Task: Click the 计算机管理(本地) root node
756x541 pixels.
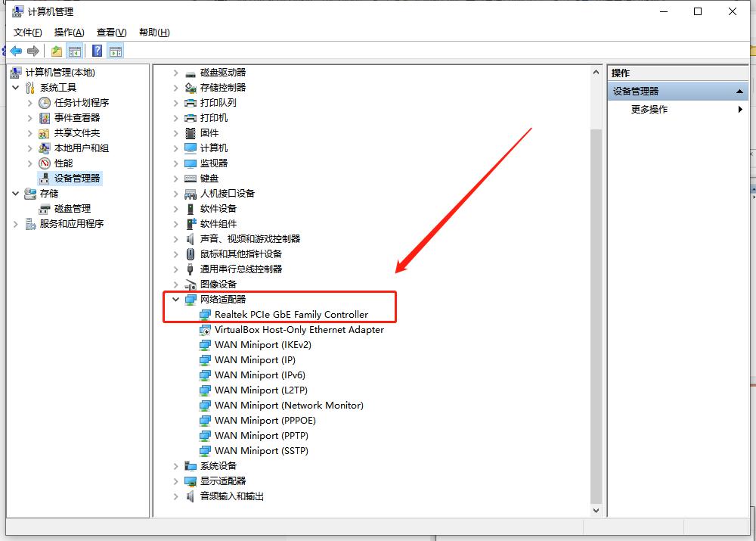Action: coord(60,73)
